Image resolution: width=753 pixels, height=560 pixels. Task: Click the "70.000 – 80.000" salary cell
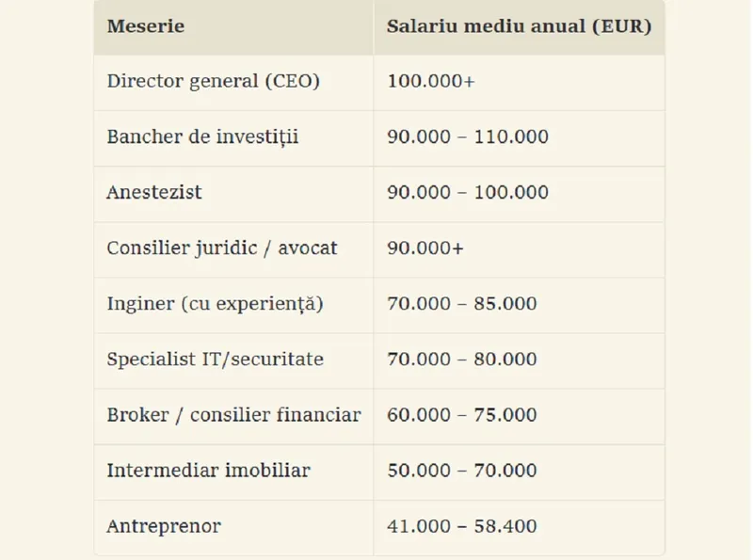coord(462,360)
